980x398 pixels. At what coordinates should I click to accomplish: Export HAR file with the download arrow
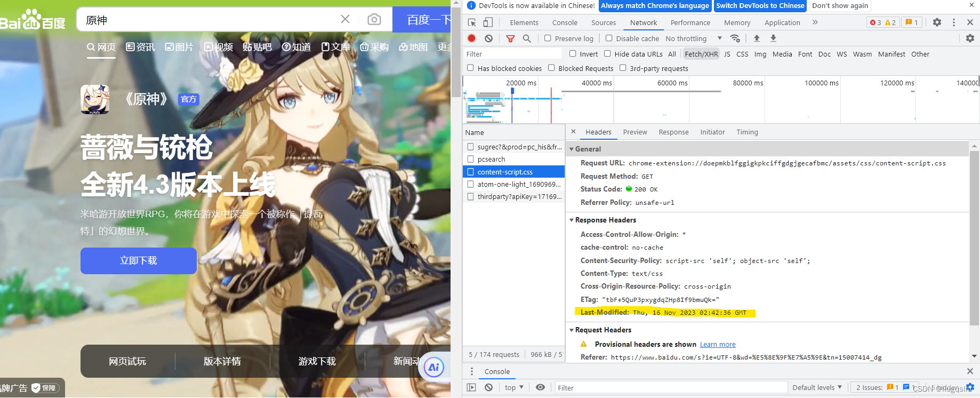(x=773, y=38)
